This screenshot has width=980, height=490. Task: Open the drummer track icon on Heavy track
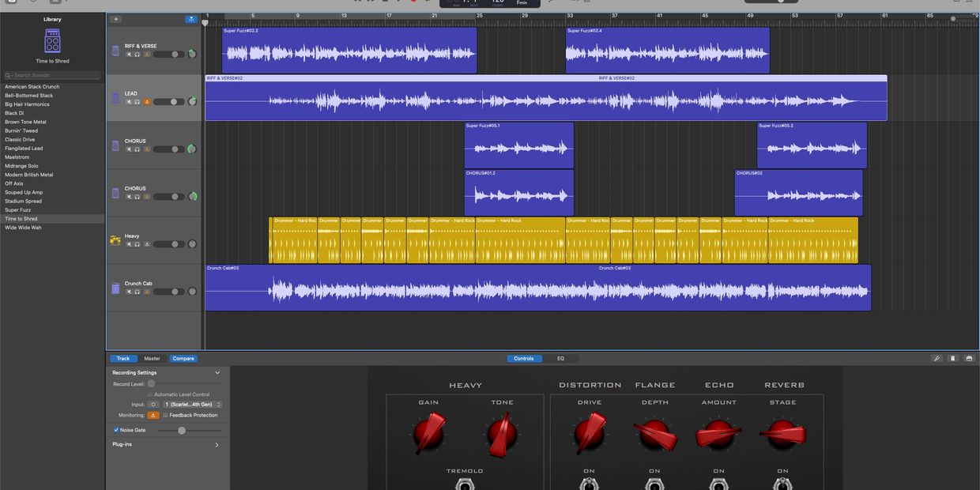click(114, 239)
